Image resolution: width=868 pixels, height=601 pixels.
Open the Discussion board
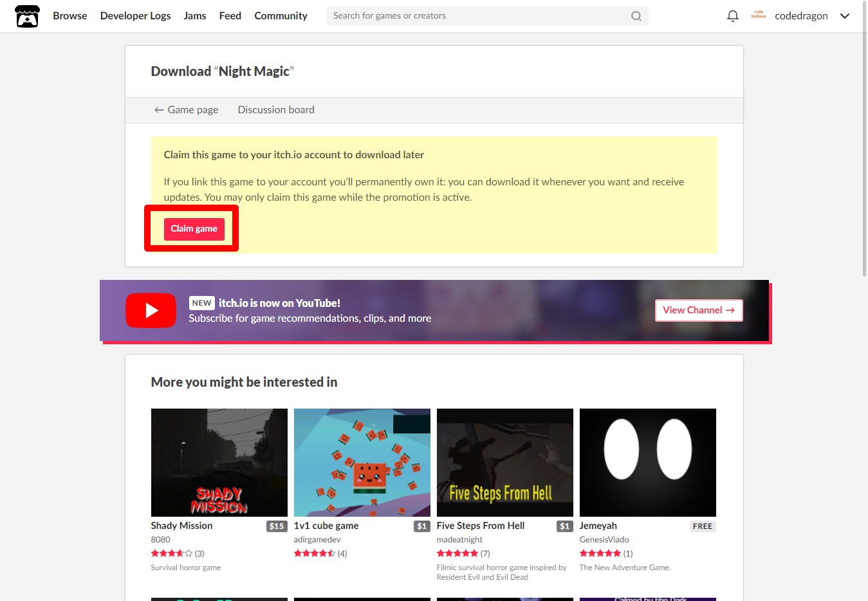276,110
